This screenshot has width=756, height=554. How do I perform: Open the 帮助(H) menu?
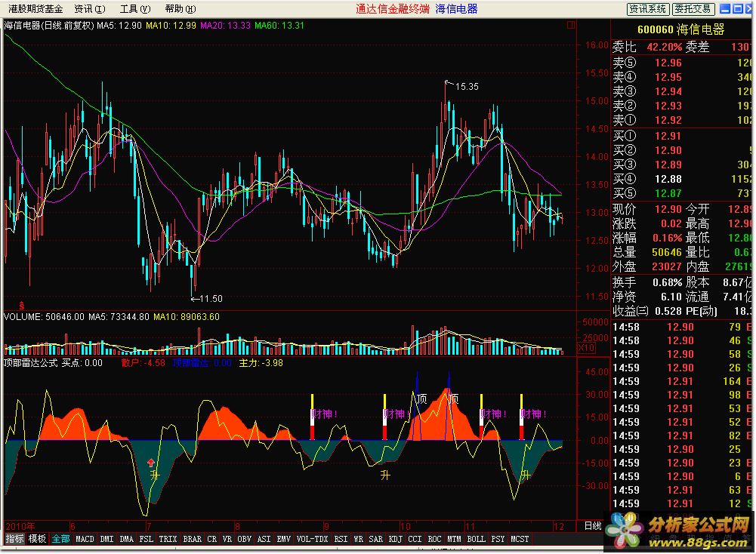pos(181,8)
